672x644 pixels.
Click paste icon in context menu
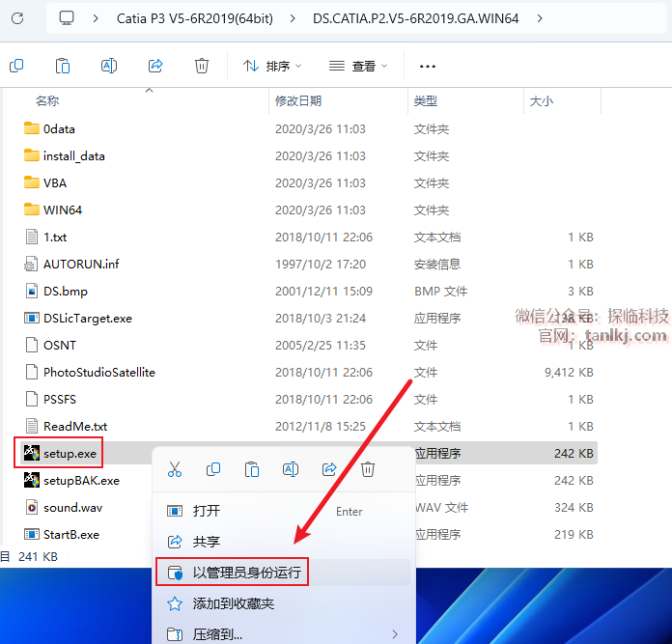tap(252, 469)
